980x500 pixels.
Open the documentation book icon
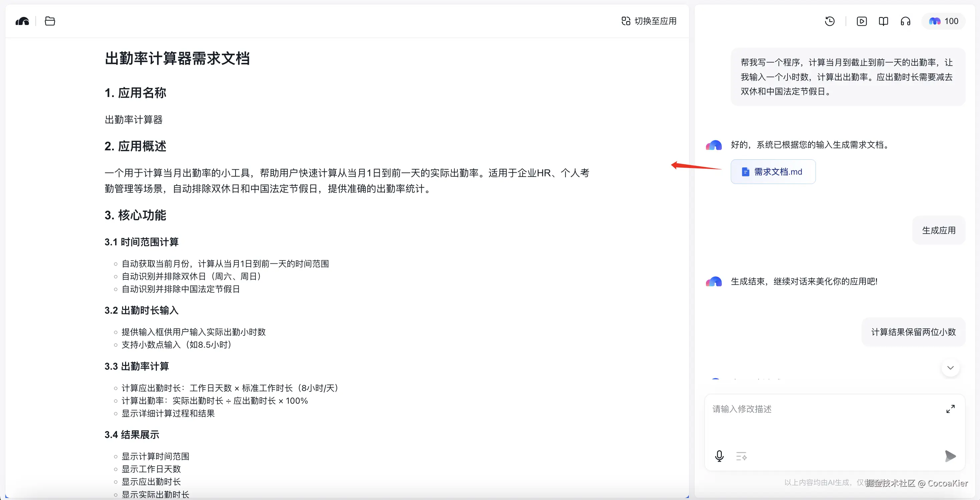click(883, 21)
